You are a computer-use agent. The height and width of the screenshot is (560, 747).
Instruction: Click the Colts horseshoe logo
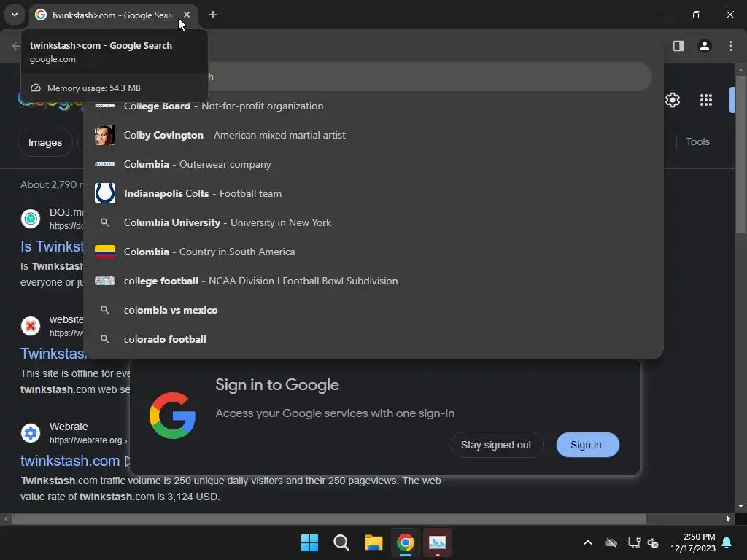tap(105, 193)
